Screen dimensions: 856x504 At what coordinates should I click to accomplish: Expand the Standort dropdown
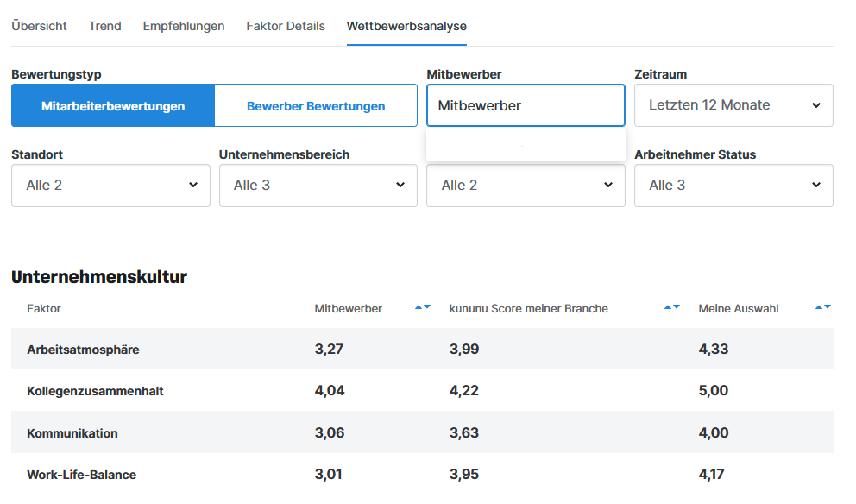click(x=110, y=186)
